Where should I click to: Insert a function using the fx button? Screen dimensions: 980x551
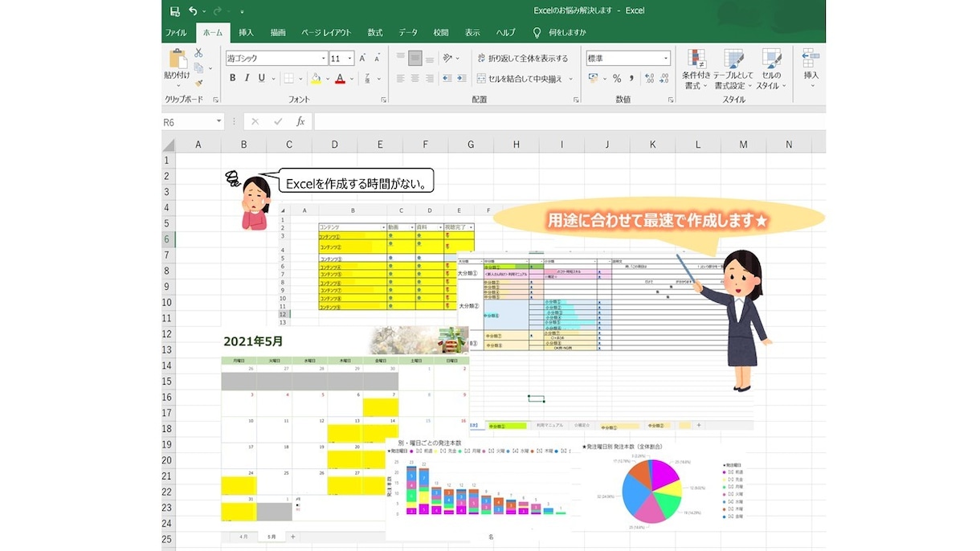coord(300,121)
